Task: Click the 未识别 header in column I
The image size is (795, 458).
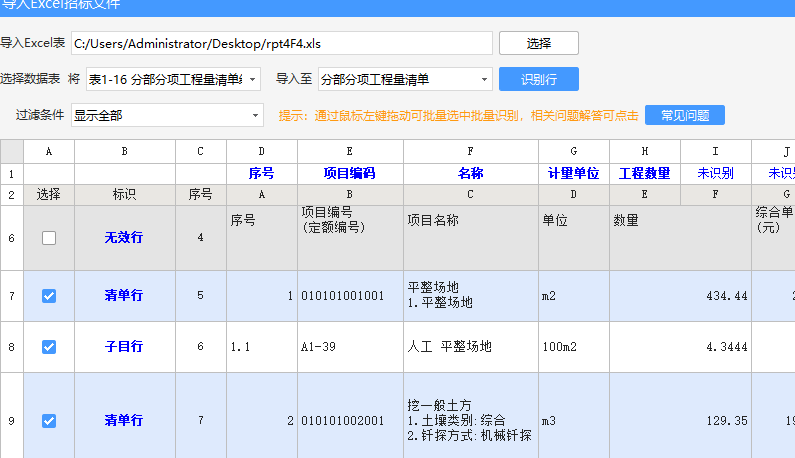Action: [x=715, y=173]
